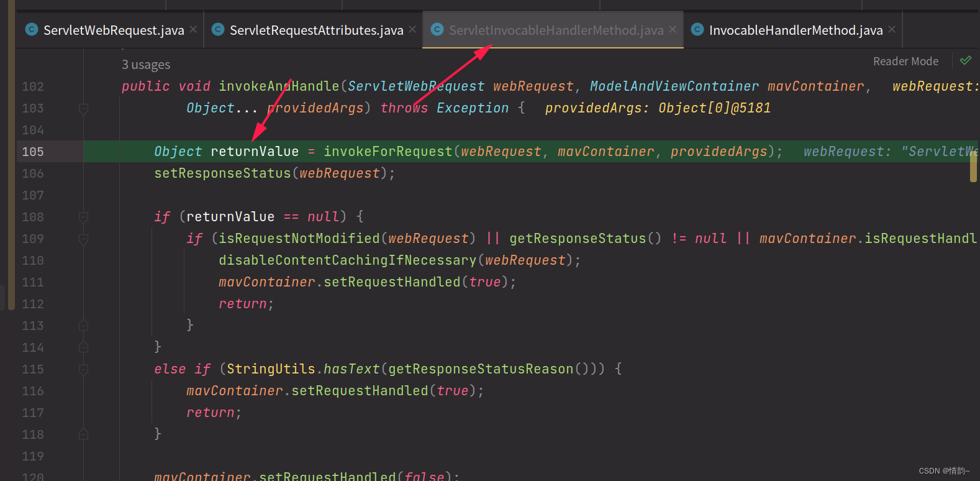Click Exception in throws clause
The width and height of the screenshot is (980, 481).
[473, 108]
